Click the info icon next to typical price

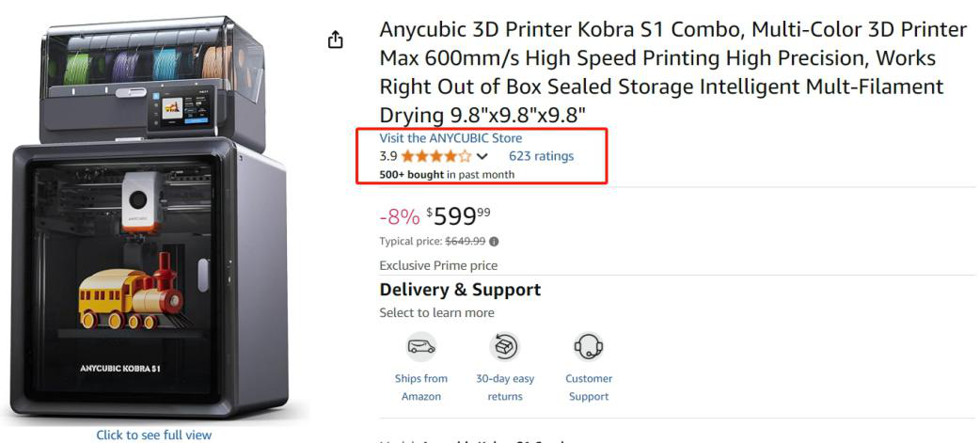[495, 241]
